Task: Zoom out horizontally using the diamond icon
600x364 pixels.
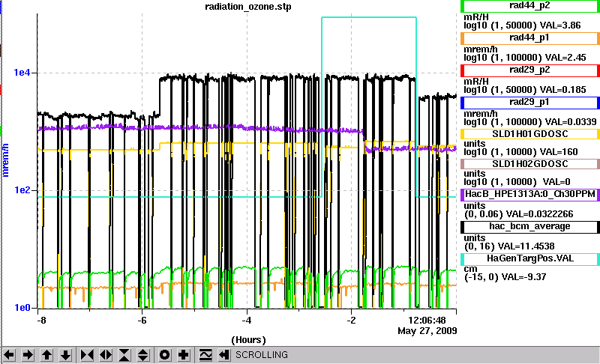Action: 106,355
